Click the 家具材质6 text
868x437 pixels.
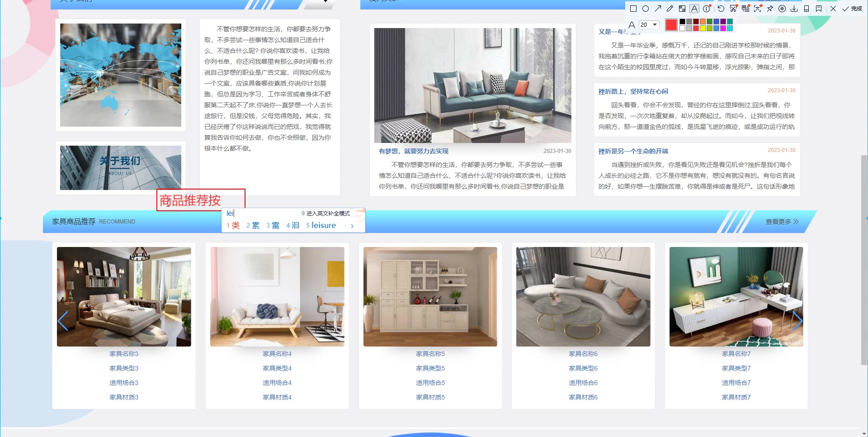point(583,397)
